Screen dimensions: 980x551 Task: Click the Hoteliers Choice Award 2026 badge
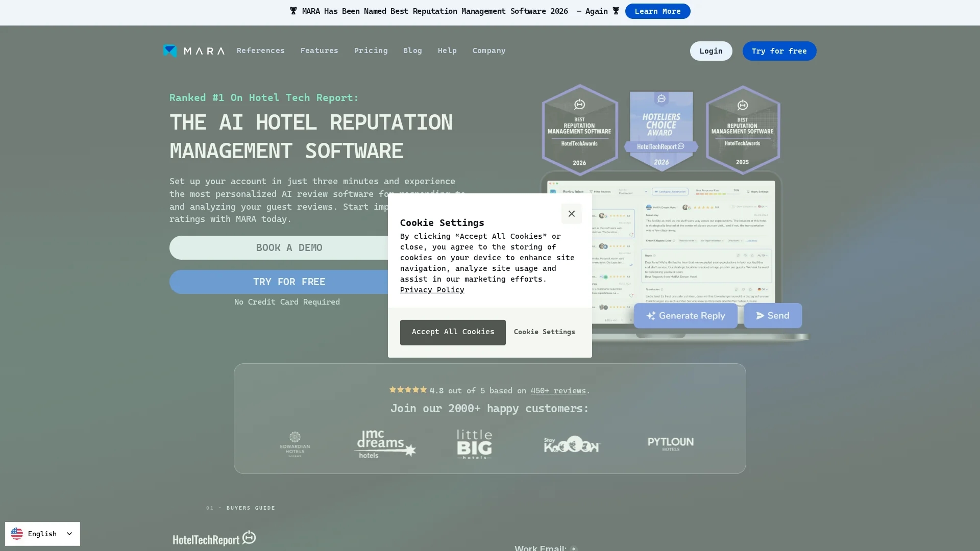point(661,131)
